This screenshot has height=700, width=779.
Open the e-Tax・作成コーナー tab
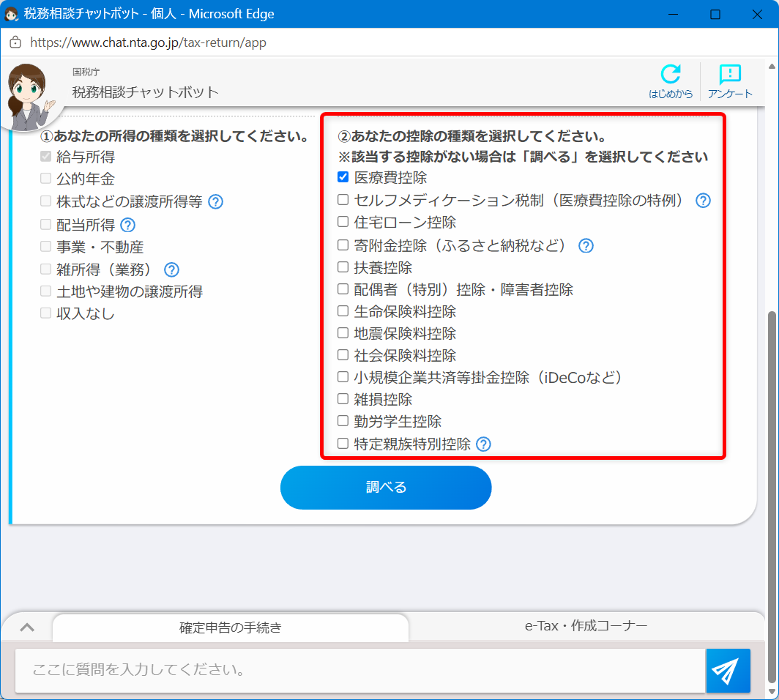(586, 626)
